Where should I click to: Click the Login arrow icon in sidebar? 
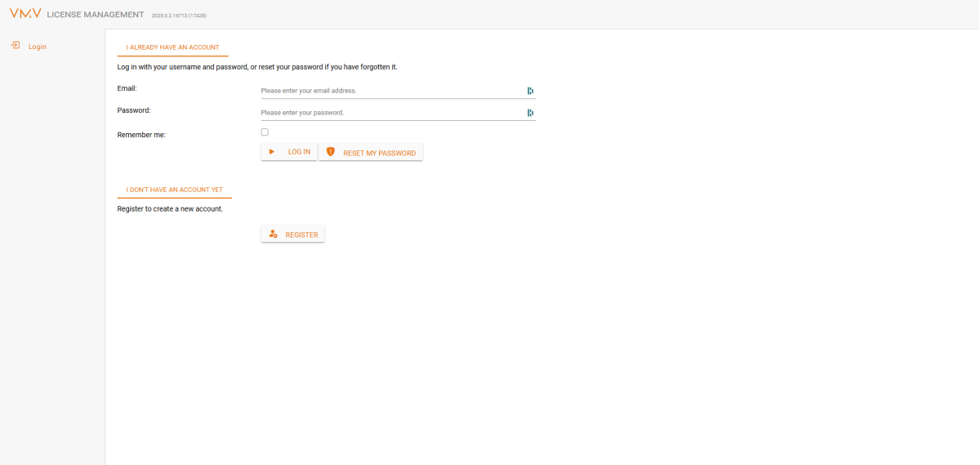(16, 46)
